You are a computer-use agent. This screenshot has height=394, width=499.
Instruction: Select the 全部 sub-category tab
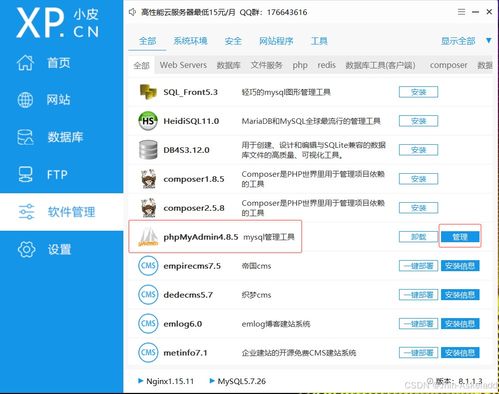tap(141, 65)
